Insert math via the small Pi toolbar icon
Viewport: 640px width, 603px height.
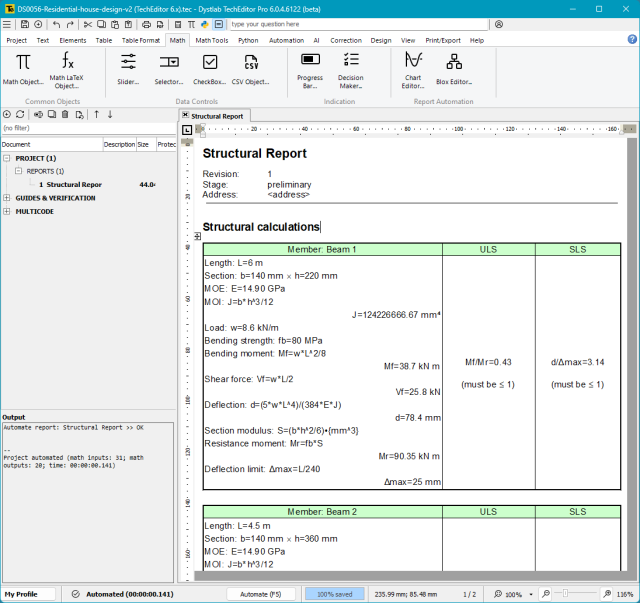191,24
